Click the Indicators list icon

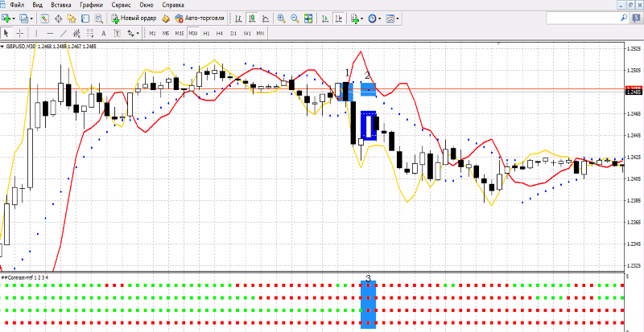[355, 18]
